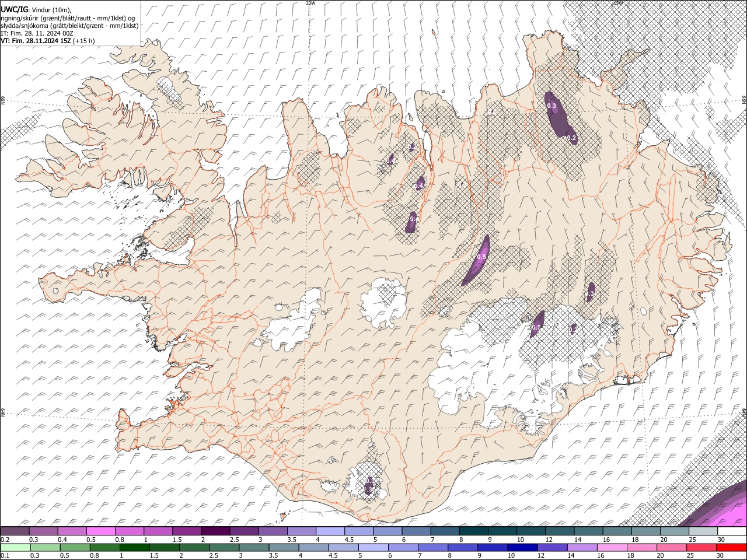Viewport: 747px width, 560px height.
Task: Click the 18 pink swatch in lower legend
Action: [x=641, y=547]
